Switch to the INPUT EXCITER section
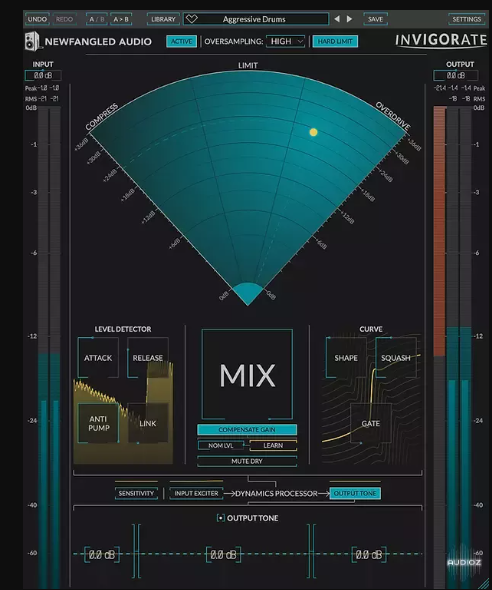Image resolution: width=492 pixels, height=590 pixels. (196, 493)
